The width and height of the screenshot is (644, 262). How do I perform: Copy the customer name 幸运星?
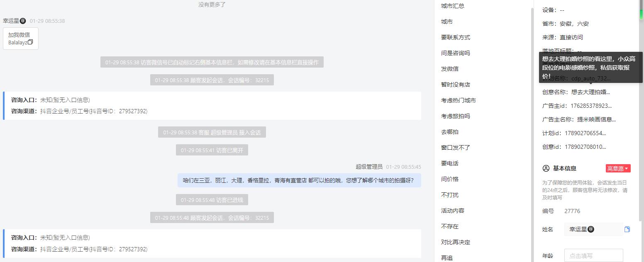(x=627, y=229)
